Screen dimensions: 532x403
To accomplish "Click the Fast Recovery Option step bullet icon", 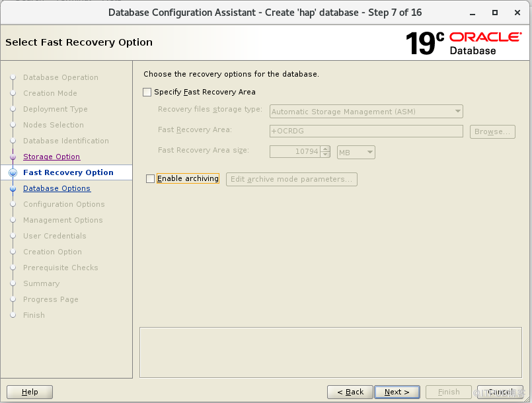I will (x=13, y=172).
